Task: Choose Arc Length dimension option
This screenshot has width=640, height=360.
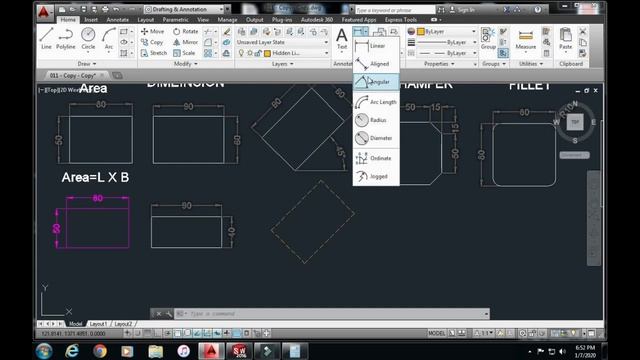Action: coord(376,102)
